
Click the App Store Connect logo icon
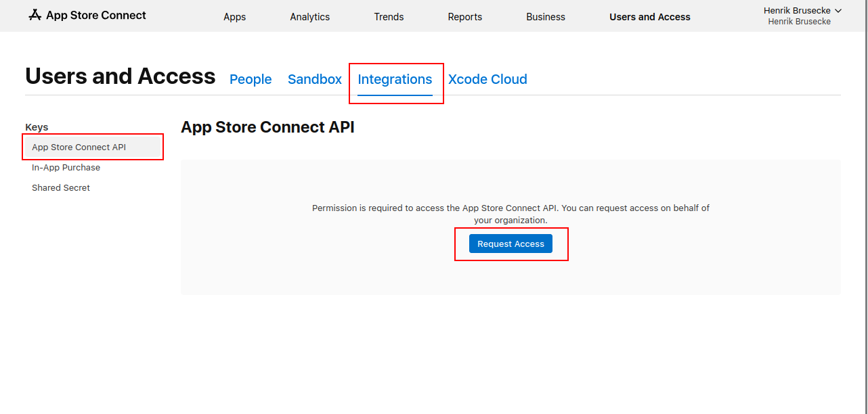coord(35,15)
